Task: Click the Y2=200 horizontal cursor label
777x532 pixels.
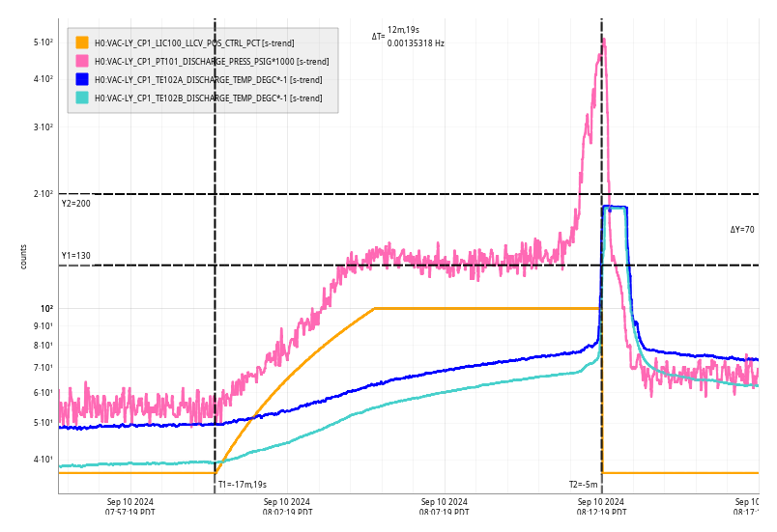Action: pyautogui.click(x=75, y=204)
